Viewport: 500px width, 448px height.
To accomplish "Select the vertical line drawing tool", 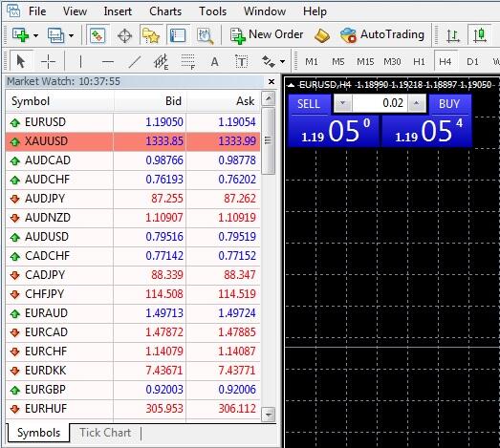I will [80, 61].
